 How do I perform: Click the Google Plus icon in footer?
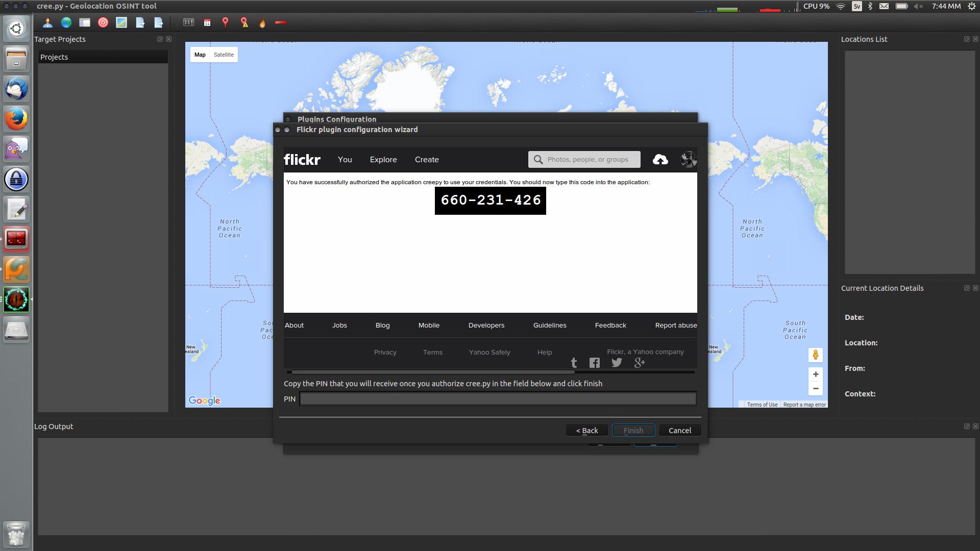click(x=640, y=363)
